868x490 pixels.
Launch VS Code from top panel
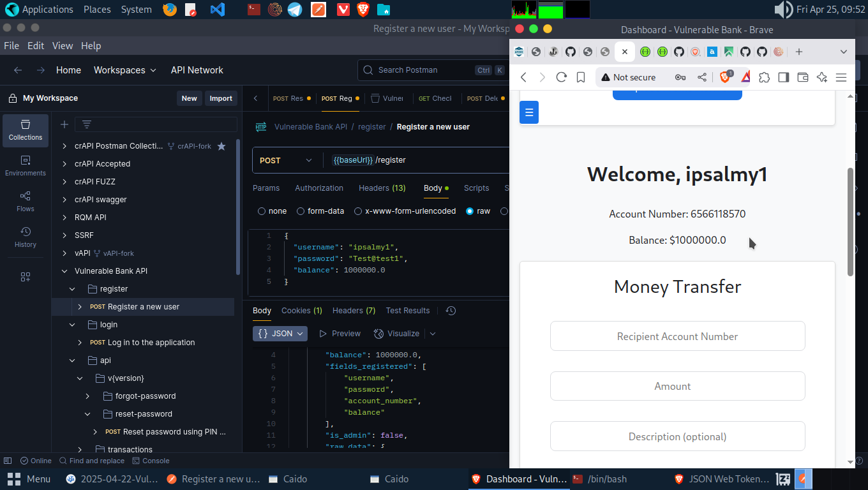[218, 10]
